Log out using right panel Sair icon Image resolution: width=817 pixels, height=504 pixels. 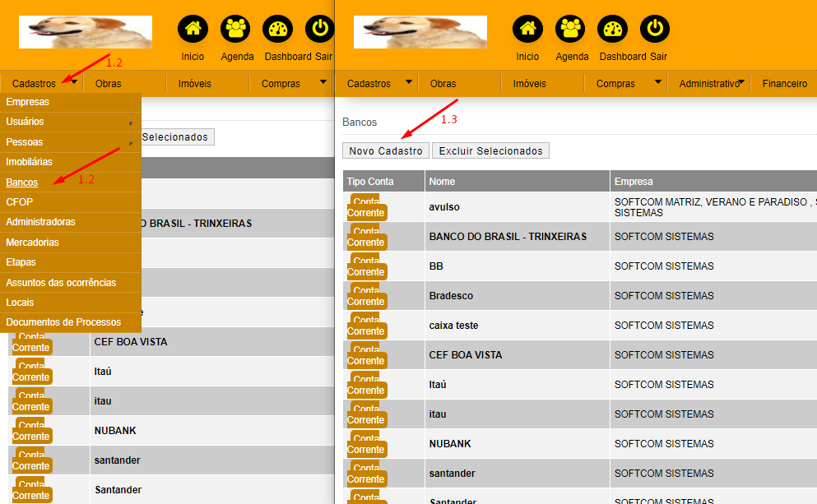655,30
